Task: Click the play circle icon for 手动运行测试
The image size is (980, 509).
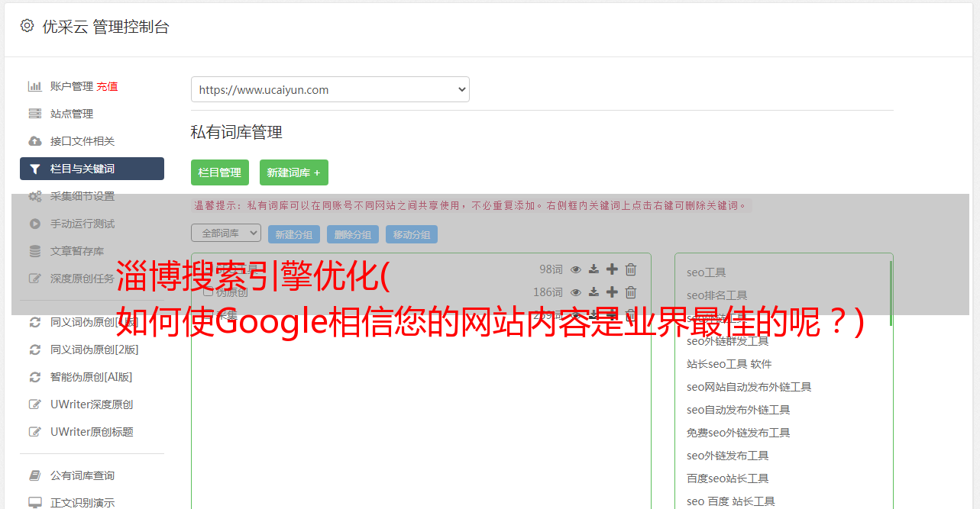Action: click(x=35, y=224)
